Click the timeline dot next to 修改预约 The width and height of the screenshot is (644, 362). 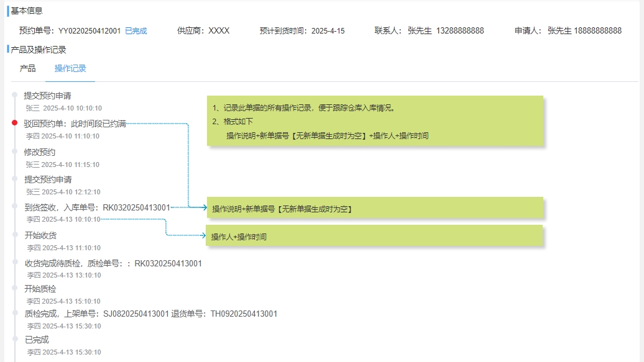15,152
